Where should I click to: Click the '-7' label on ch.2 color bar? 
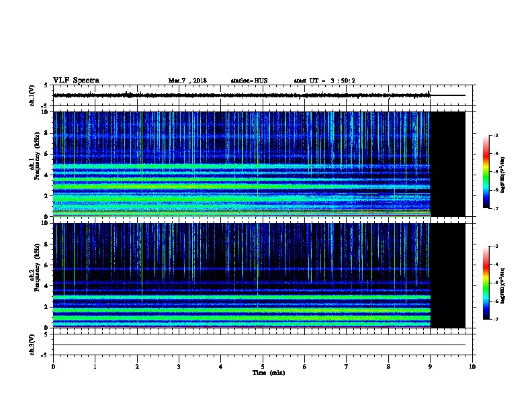pos(496,320)
